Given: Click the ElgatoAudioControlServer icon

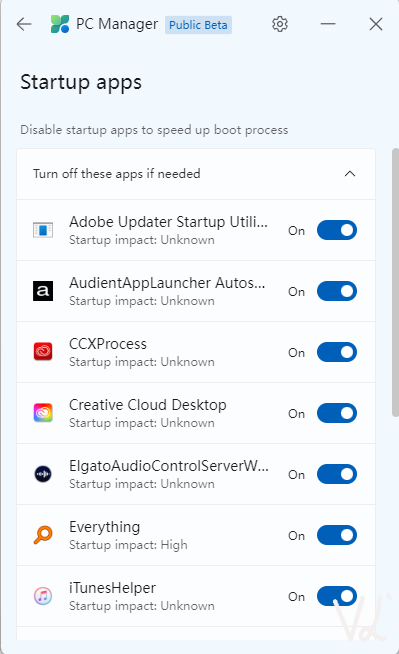Looking at the screenshot, I should point(43,474).
